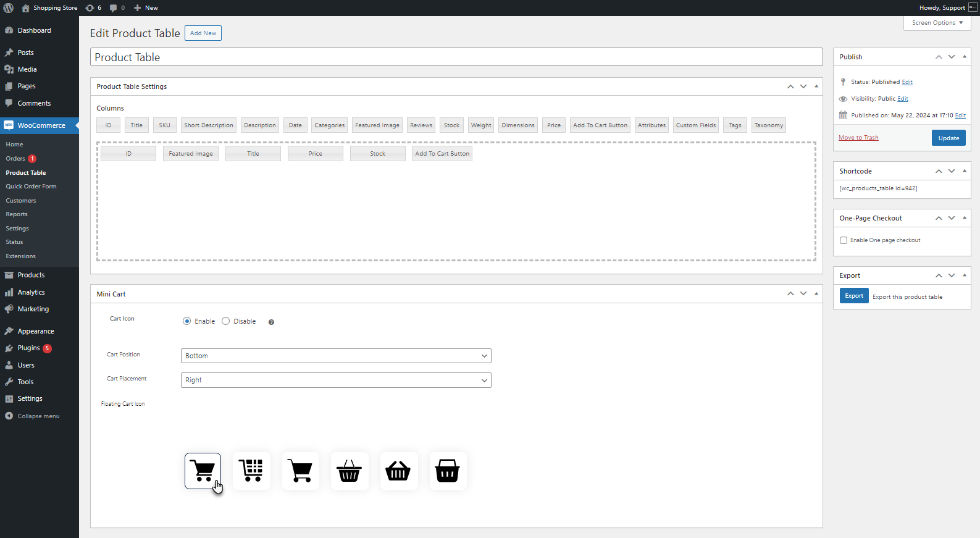This screenshot has height=538, width=980.
Task: Click the wc_products_table shortcode text
Action: coord(878,188)
